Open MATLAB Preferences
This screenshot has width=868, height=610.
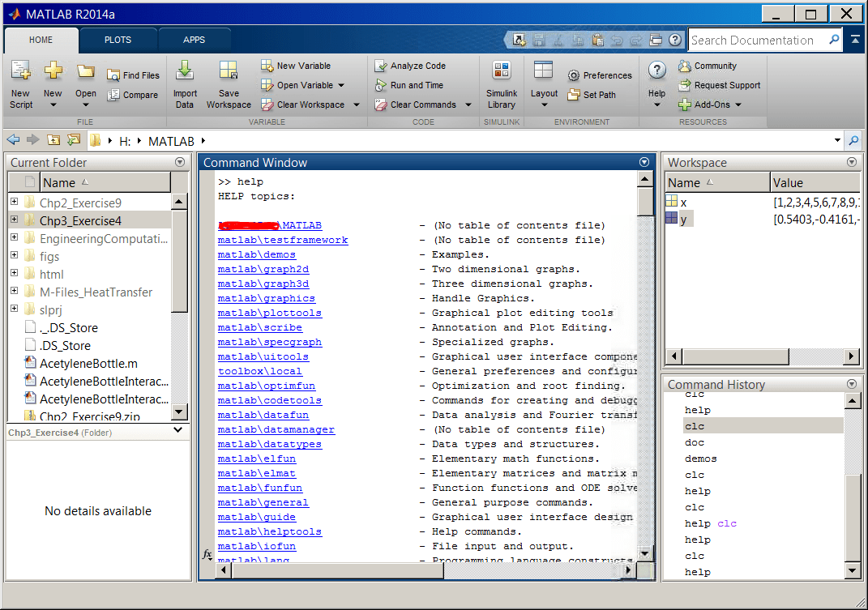pos(600,75)
